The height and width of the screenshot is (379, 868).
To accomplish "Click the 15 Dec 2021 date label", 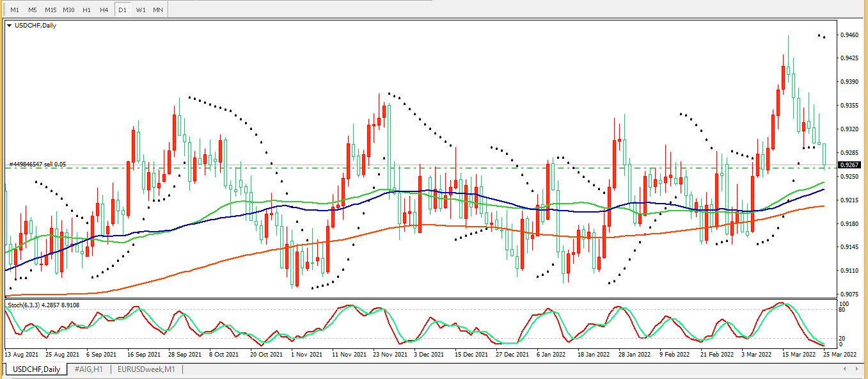I will (471, 353).
